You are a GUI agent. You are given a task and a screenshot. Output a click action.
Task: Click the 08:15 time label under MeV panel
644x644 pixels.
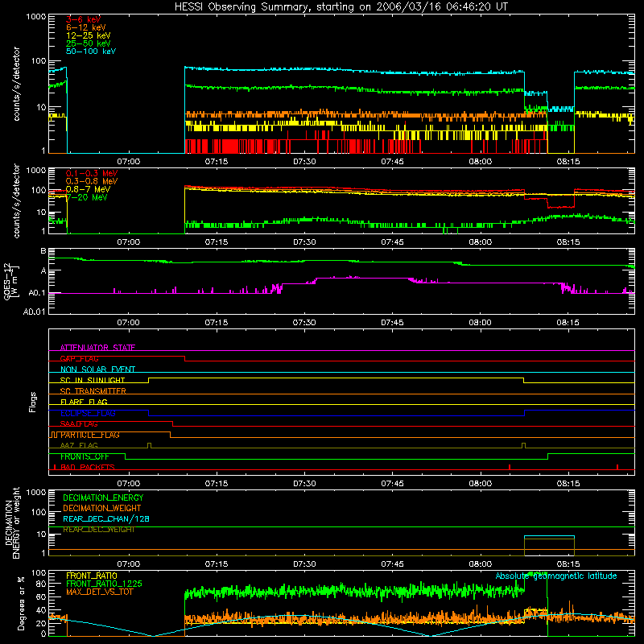pos(568,242)
